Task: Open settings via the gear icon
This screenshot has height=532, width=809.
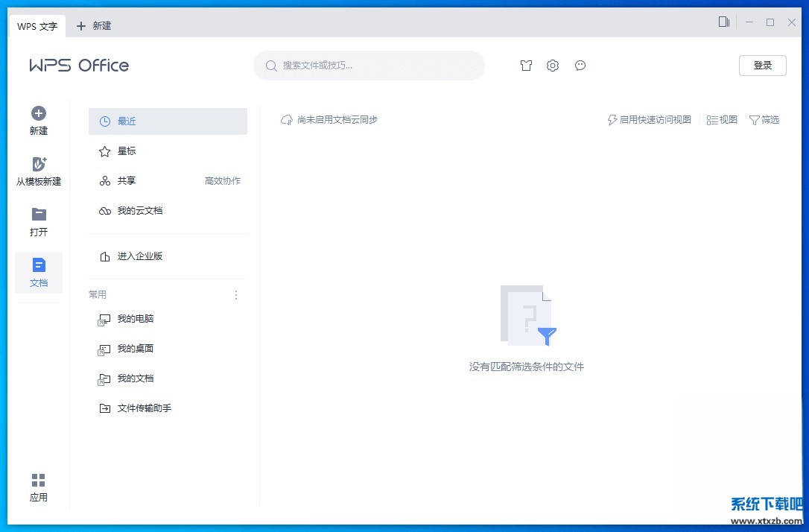Action: (x=552, y=66)
